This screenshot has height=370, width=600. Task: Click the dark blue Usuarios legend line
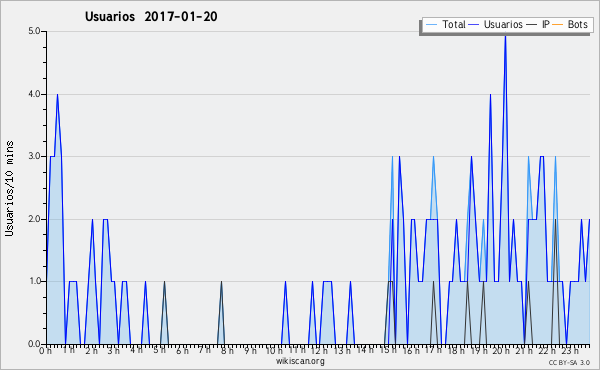click(474, 25)
